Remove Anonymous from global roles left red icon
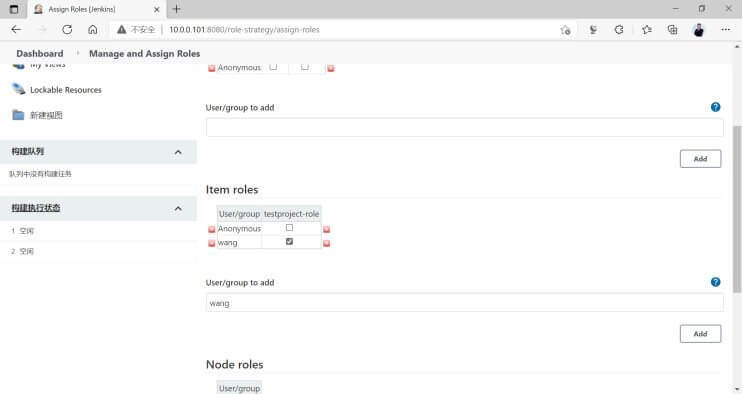This screenshot has height=394, width=742. pyautogui.click(x=212, y=68)
